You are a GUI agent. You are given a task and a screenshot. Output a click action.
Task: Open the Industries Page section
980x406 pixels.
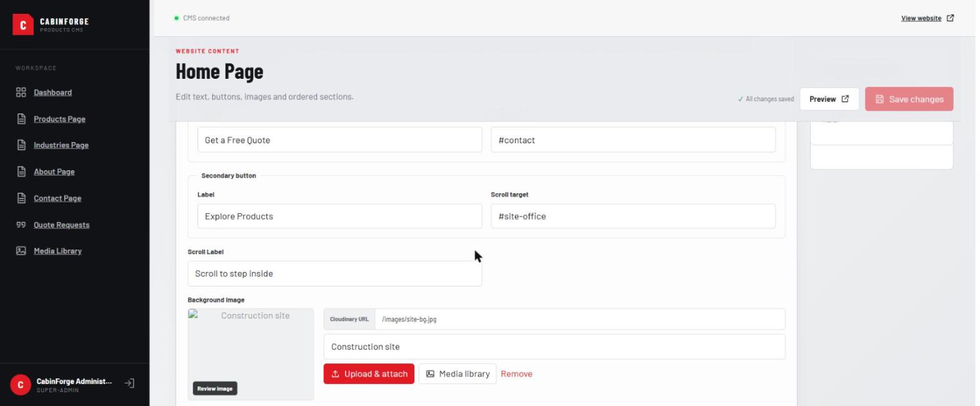point(61,145)
